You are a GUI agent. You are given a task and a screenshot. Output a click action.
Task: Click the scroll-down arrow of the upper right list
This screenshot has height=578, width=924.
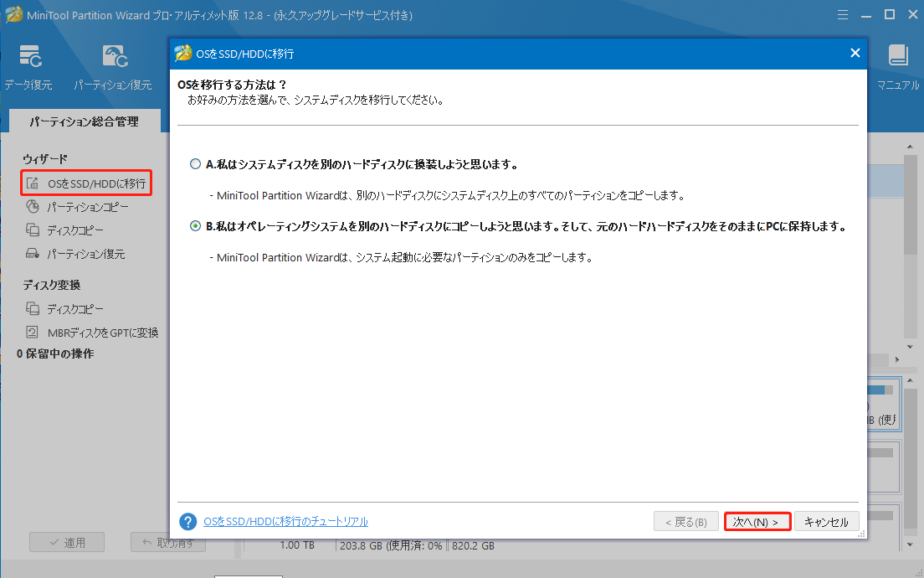pyautogui.click(x=911, y=347)
